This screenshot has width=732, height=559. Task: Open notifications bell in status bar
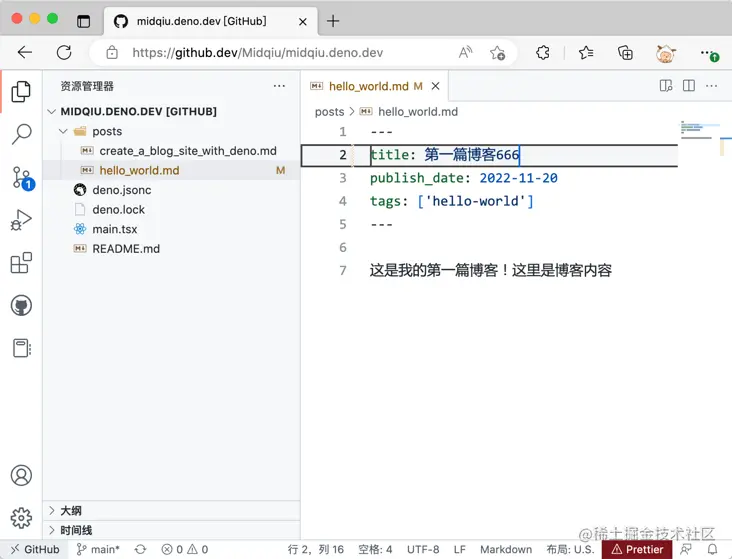[x=712, y=550]
